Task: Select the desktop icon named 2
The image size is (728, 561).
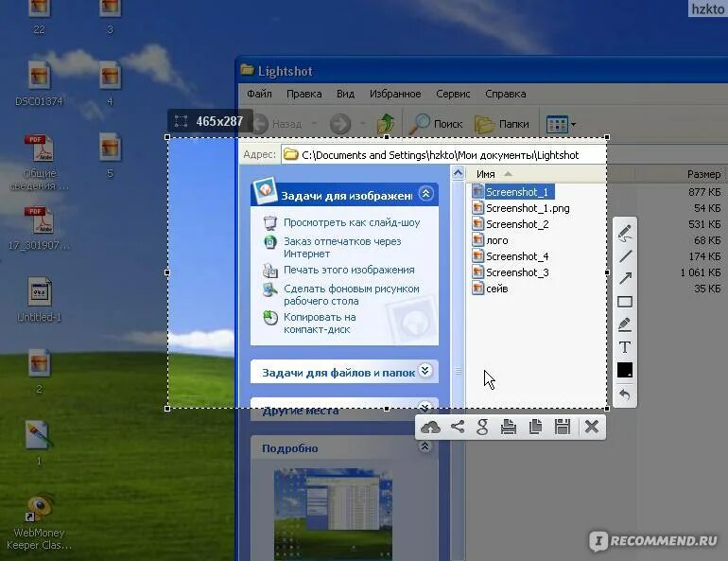Action: (39, 371)
